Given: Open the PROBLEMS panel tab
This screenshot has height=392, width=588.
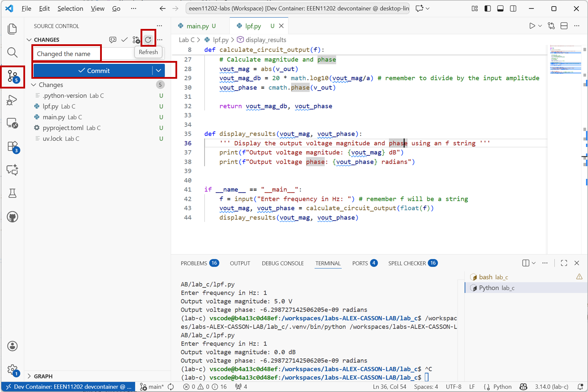Looking at the screenshot, I should pos(194,263).
